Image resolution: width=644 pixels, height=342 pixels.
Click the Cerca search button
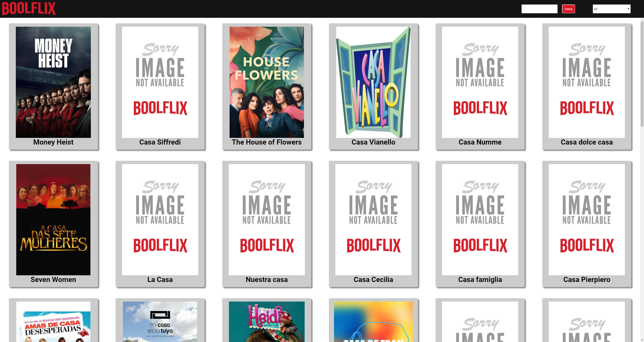click(x=569, y=9)
